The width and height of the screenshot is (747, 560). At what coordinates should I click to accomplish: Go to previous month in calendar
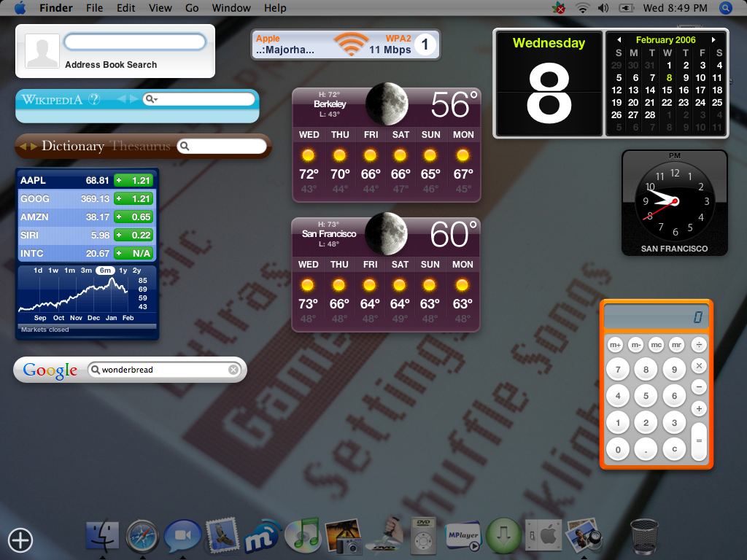619,40
